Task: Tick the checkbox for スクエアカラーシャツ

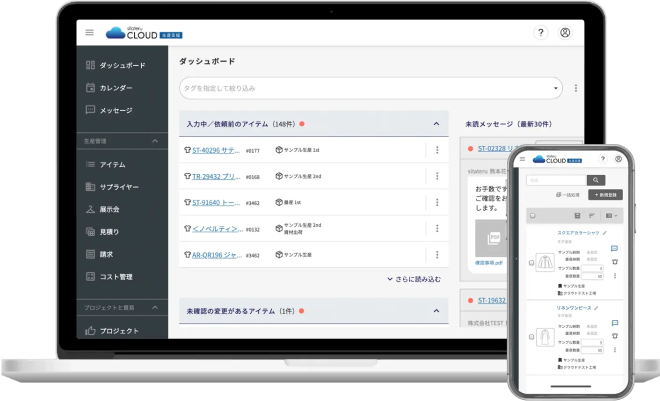Action: [x=531, y=263]
